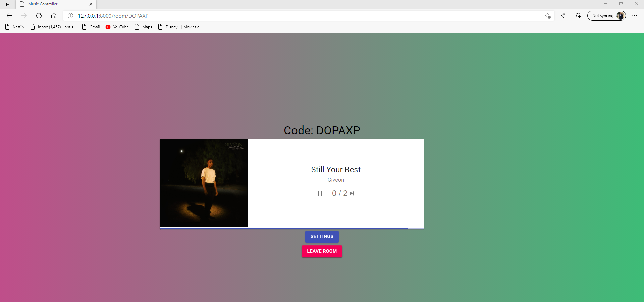Image resolution: width=644 pixels, height=302 pixels.
Task: Minimize the browser window
Action: coord(605,4)
